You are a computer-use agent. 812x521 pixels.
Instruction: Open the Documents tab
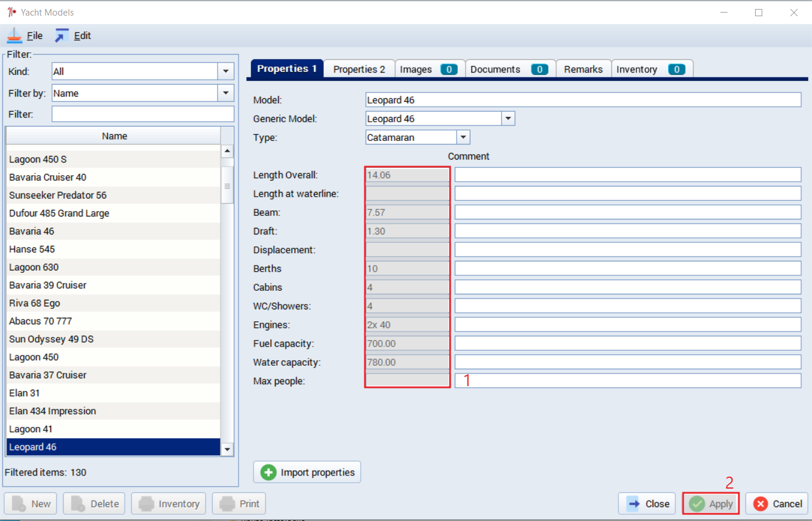(511, 70)
